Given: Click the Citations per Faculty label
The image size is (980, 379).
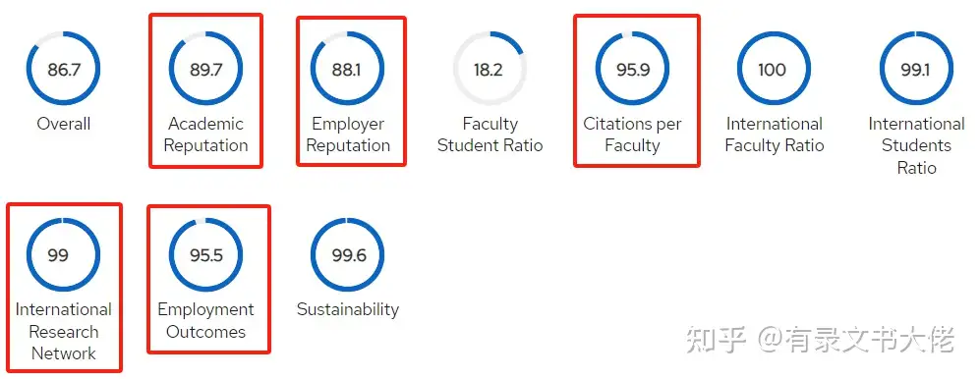Looking at the screenshot, I should pos(632,135).
